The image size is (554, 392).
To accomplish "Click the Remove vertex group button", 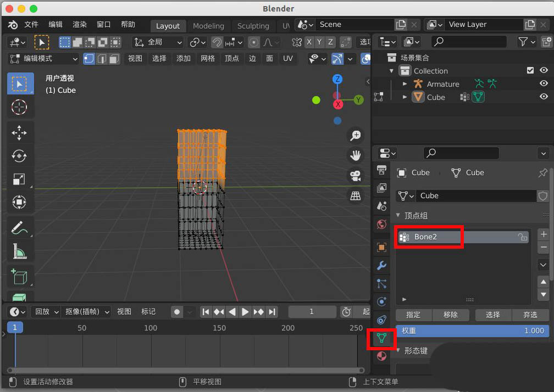I will [x=451, y=315].
